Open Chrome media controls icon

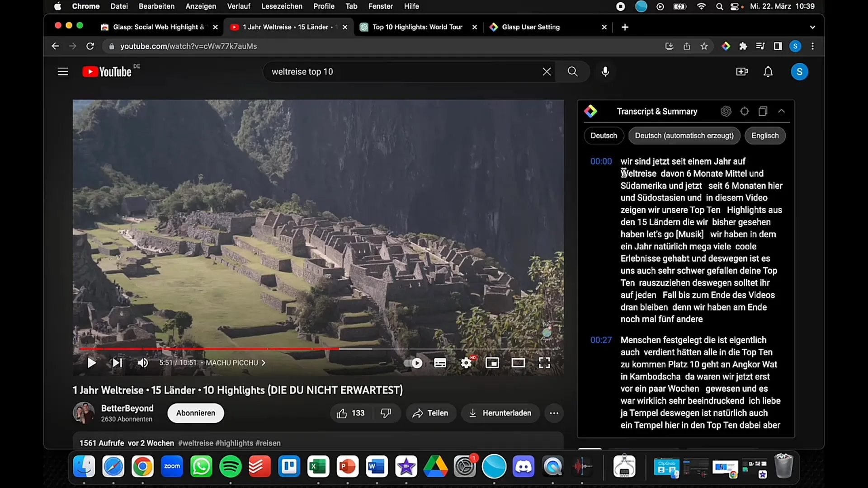click(x=760, y=46)
